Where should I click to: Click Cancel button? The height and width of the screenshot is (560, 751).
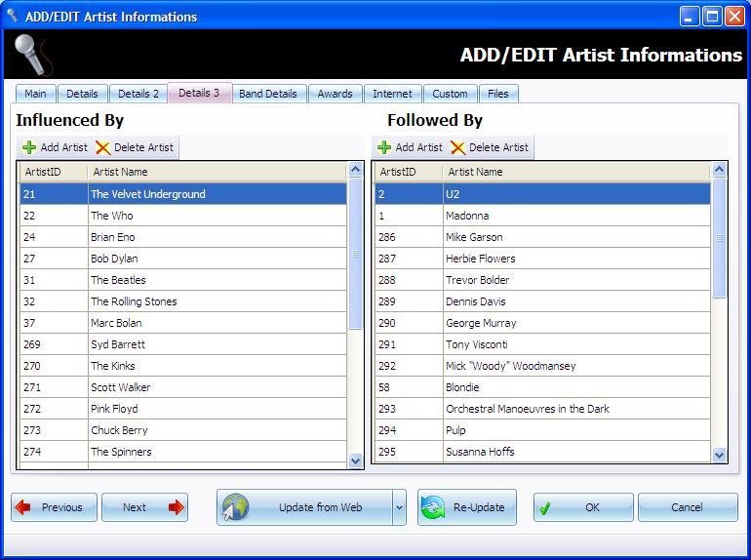(x=688, y=507)
